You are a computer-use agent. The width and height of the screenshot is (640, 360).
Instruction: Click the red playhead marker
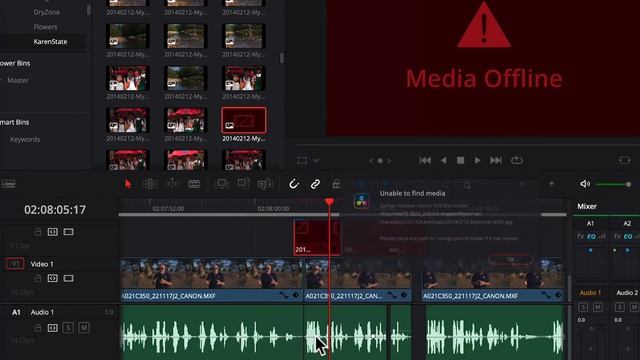[x=329, y=202]
